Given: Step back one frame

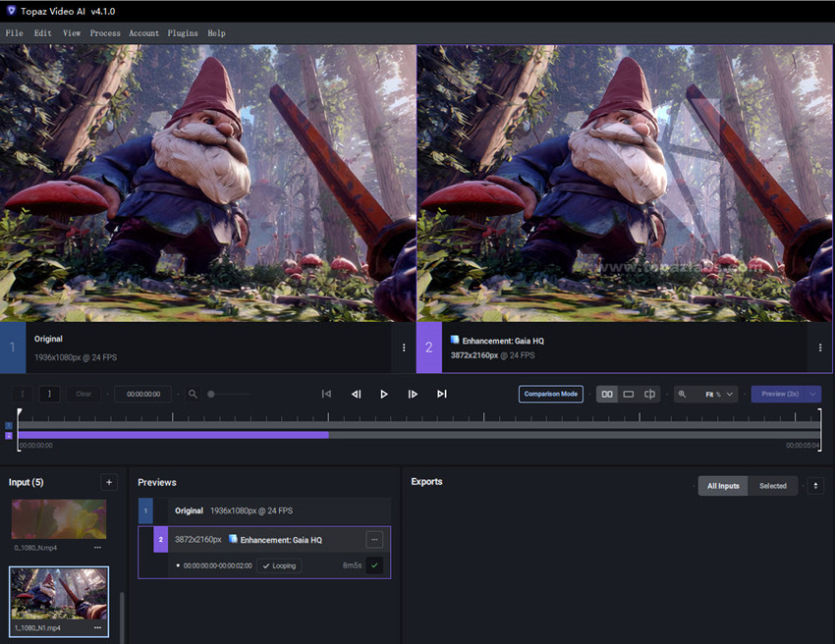Looking at the screenshot, I should tap(357, 394).
